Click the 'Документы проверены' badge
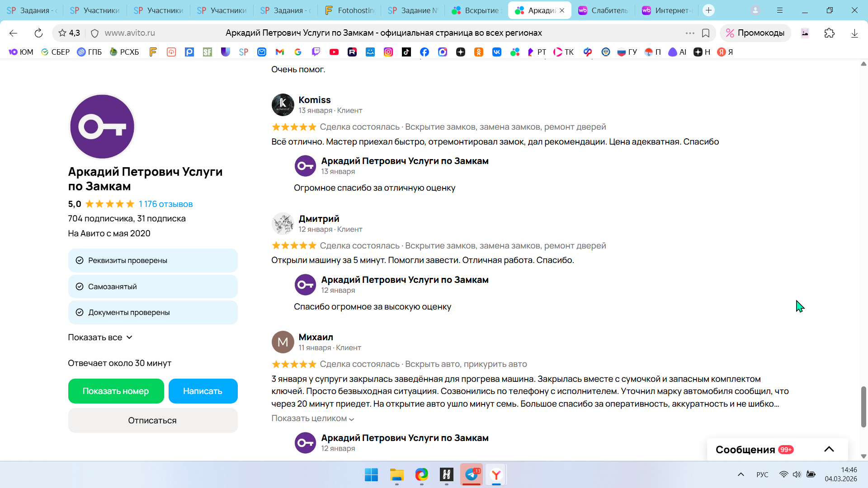868x488 pixels. coord(153,312)
